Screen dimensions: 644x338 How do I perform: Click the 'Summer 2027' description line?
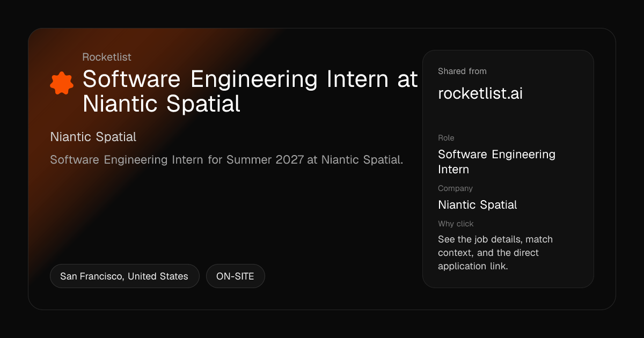tap(226, 160)
